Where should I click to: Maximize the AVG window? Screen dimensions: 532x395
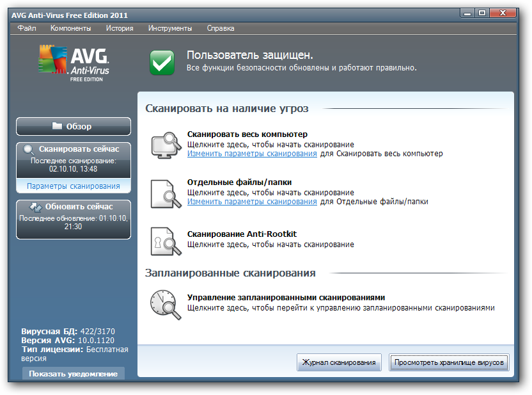pyautogui.click(x=482, y=13)
